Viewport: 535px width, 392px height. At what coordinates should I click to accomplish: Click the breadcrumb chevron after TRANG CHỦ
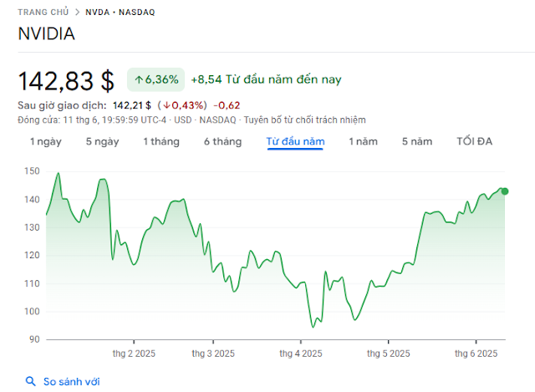(77, 13)
